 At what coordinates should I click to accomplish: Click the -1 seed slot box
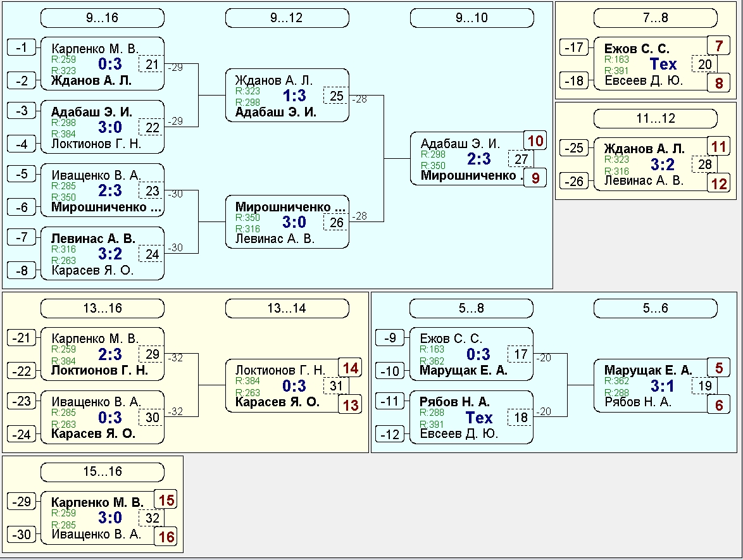22,47
